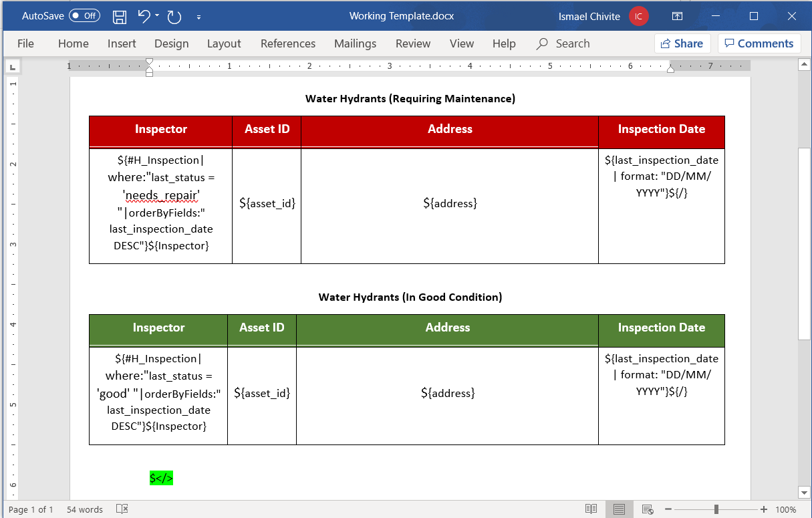Click the Page 1 of 1 status indicator

coord(31,509)
